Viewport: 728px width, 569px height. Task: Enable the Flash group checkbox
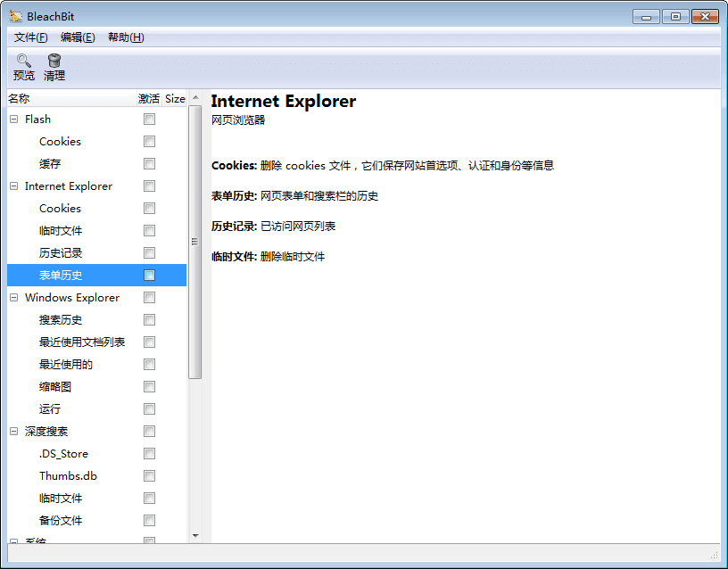(150, 120)
